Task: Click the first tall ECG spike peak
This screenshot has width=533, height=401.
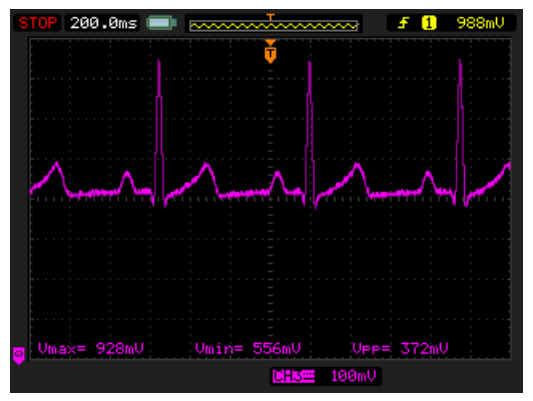Action: [x=159, y=61]
